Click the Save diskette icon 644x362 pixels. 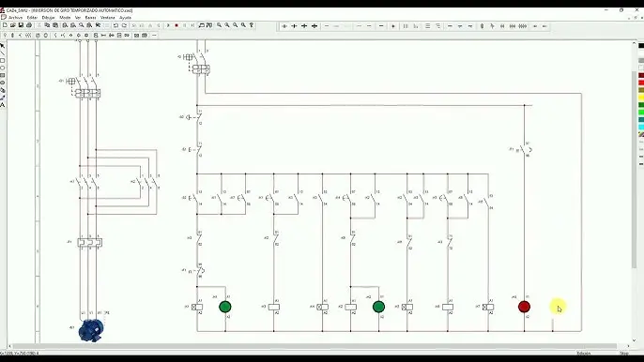point(21,25)
